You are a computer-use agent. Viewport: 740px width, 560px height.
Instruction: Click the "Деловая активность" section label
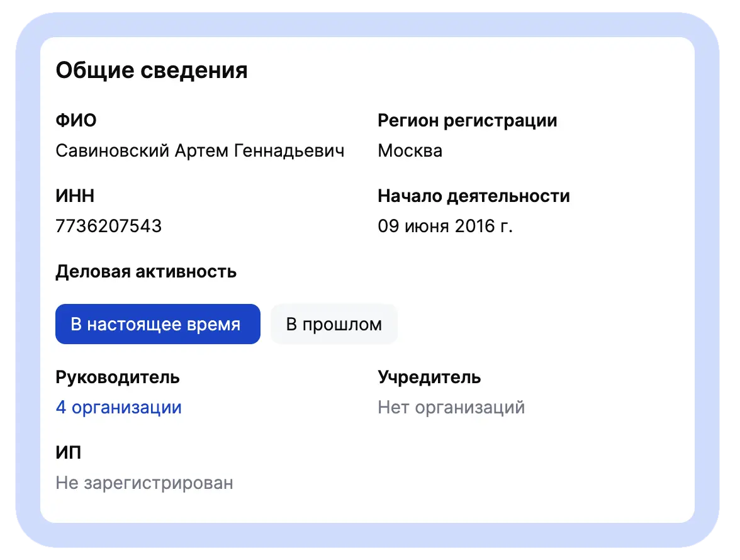(146, 272)
